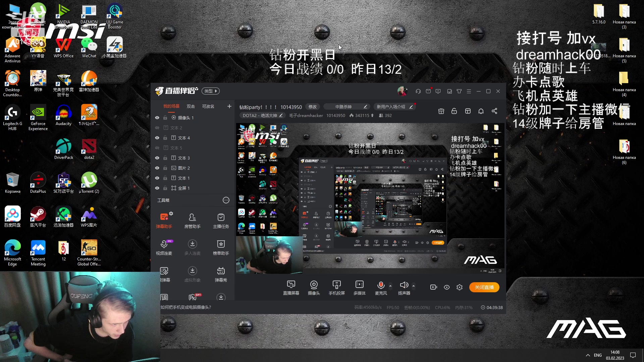The image size is (644, 362).
Task: Edit the DOTA2 - 绝活大神 category
Action: [263, 115]
